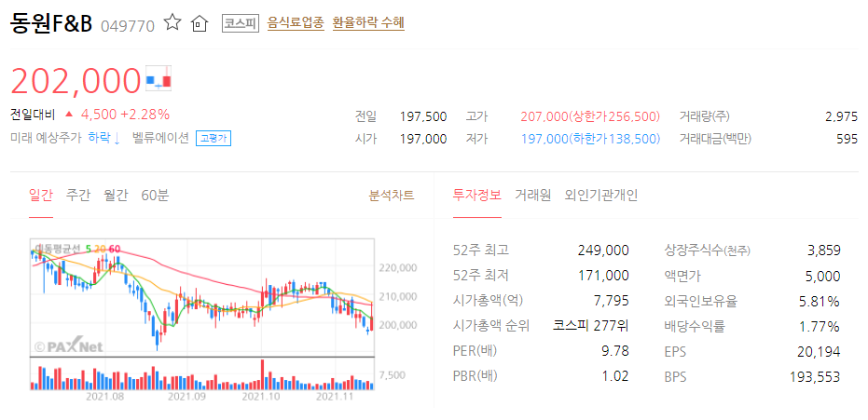Click the mini candlestick icon beside 202,000
Viewport: 868px width, 420px height.
click(x=158, y=78)
